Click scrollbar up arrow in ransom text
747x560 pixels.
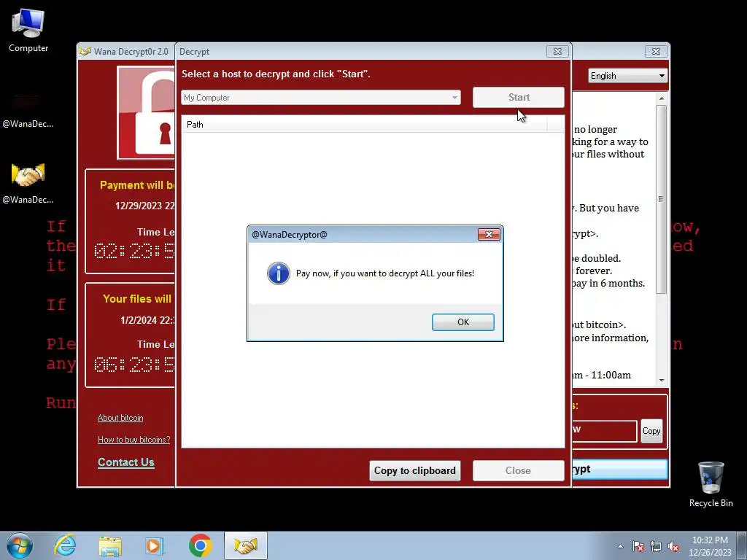(x=661, y=98)
